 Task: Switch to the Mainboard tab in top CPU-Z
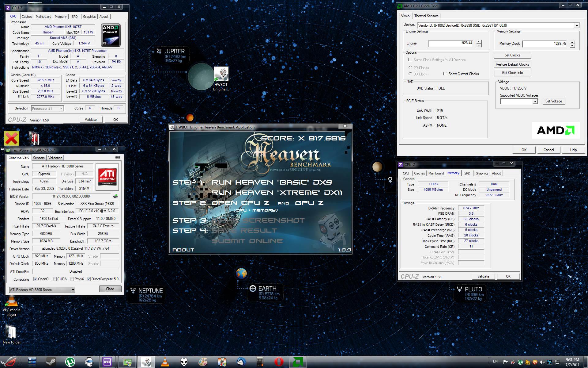(43, 17)
